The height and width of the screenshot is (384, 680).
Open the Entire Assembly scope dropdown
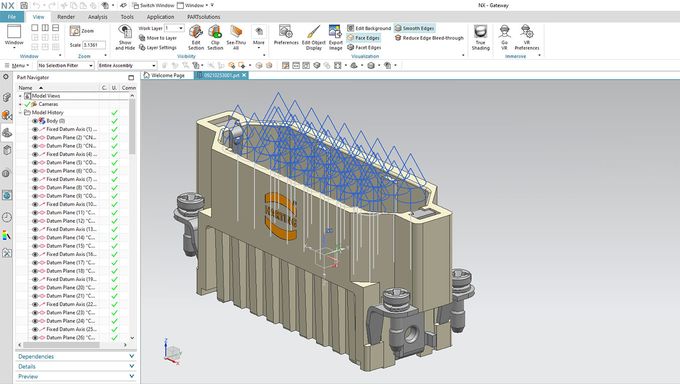127,66
